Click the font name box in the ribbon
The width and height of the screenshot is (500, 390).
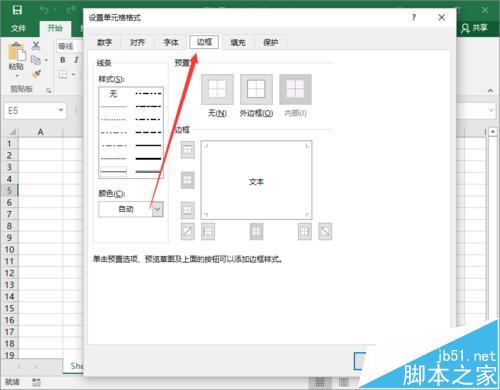(69, 46)
